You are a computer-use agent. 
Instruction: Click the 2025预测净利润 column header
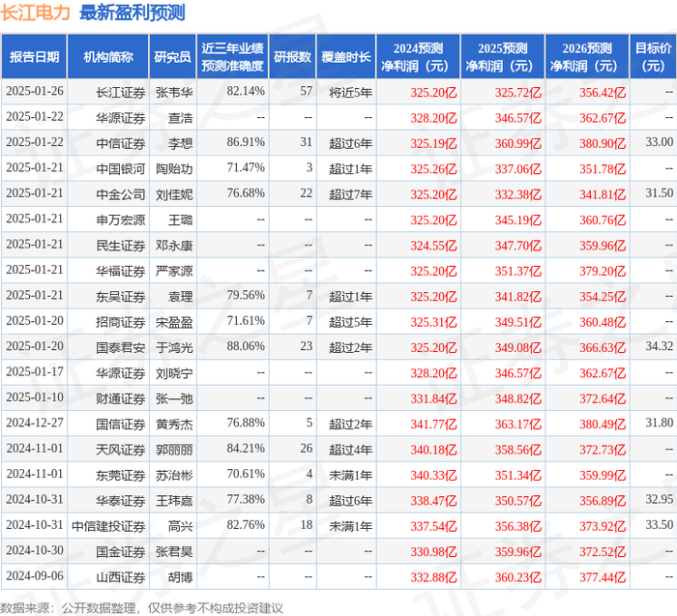pyautogui.click(x=503, y=57)
